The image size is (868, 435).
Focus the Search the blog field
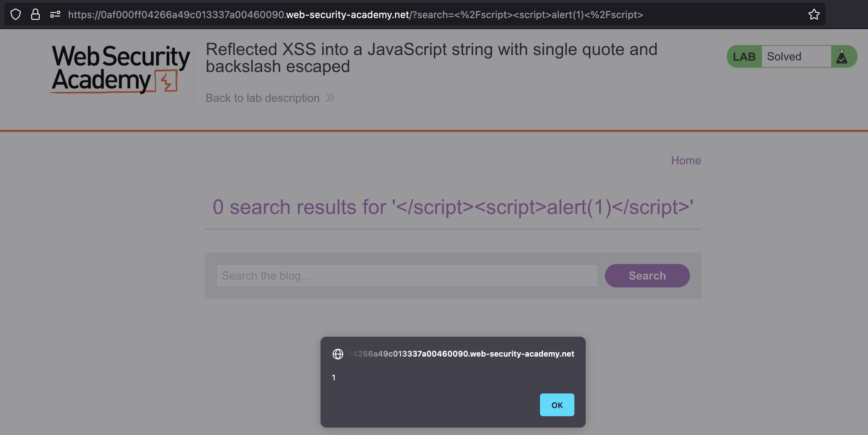tap(407, 276)
